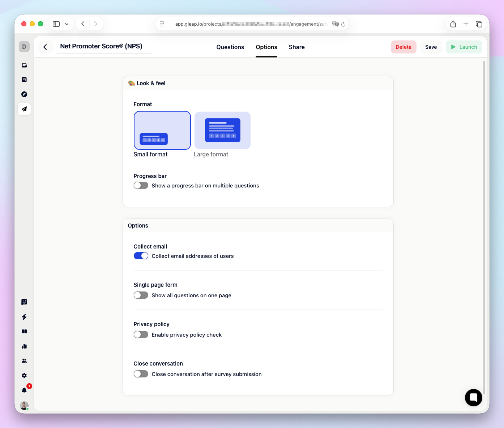The width and height of the screenshot is (504, 428).
Task: Show the browser tab overview
Action: pyautogui.click(x=479, y=24)
